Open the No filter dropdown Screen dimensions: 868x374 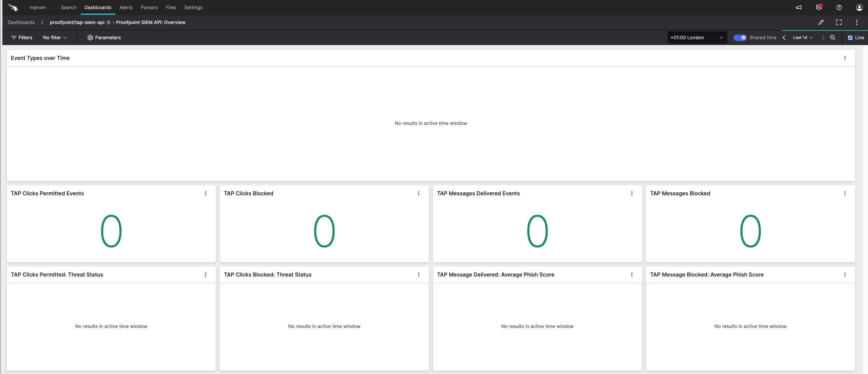coord(55,38)
